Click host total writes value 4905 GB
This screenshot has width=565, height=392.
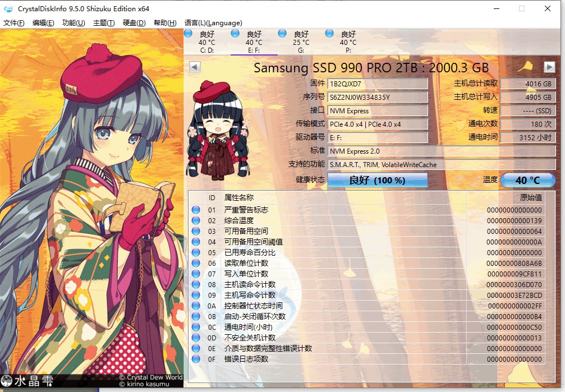click(x=528, y=97)
